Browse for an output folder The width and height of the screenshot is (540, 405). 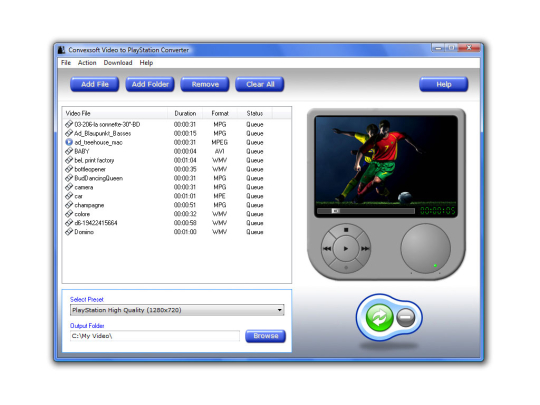pyautogui.click(x=266, y=336)
